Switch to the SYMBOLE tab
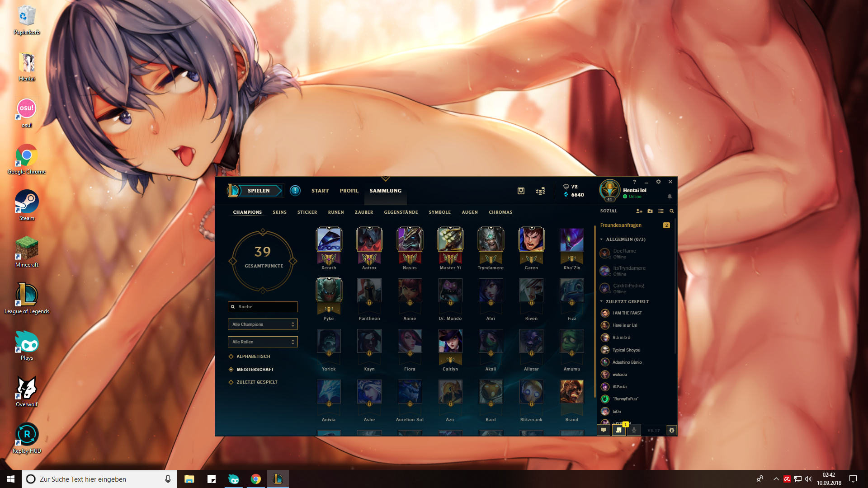 (x=440, y=212)
